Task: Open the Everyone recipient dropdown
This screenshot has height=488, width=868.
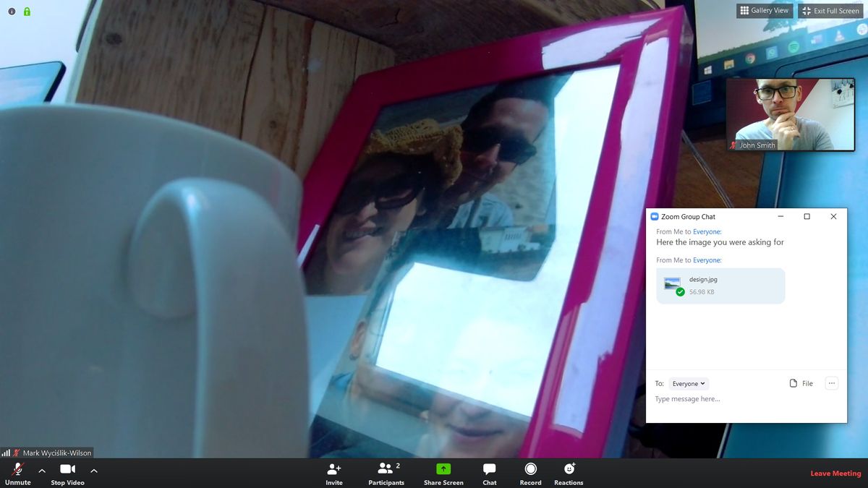Action: (x=688, y=383)
